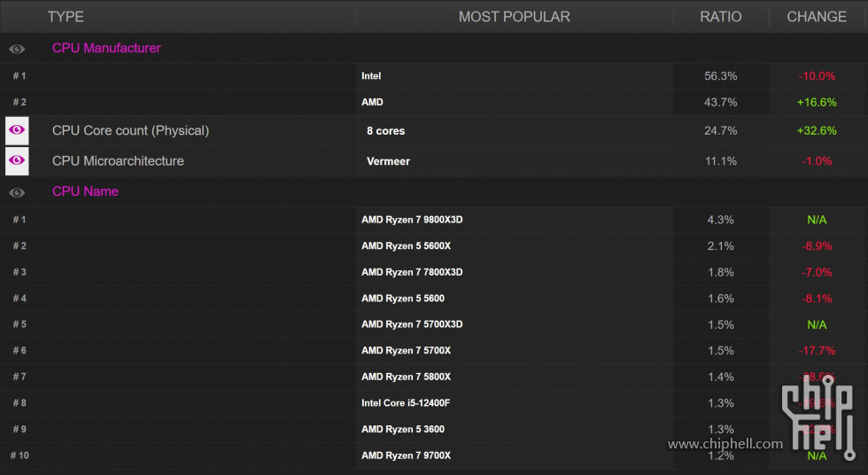This screenshot has width=868, height=475.
Task: Click the -1.0% change for Vermeer
Action: click(x=817, y=161)
